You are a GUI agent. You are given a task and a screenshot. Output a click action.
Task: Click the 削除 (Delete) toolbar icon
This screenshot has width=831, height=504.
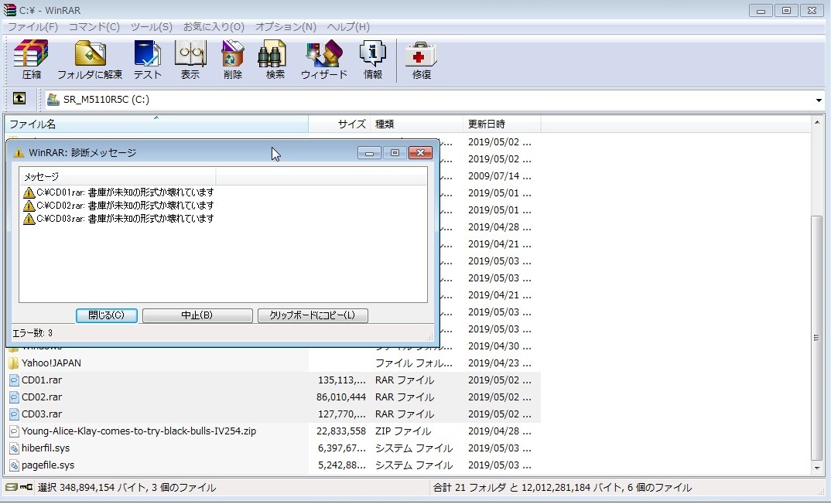[233, 54]
